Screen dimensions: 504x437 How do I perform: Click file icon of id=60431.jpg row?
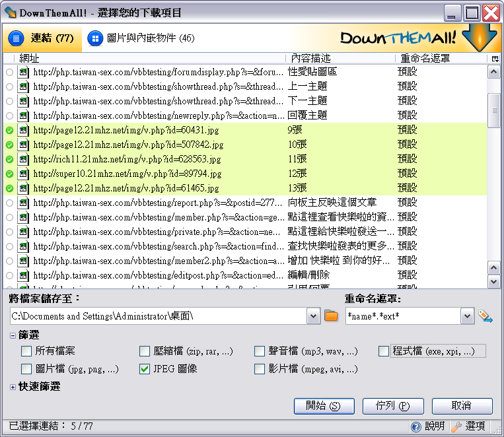23,130
